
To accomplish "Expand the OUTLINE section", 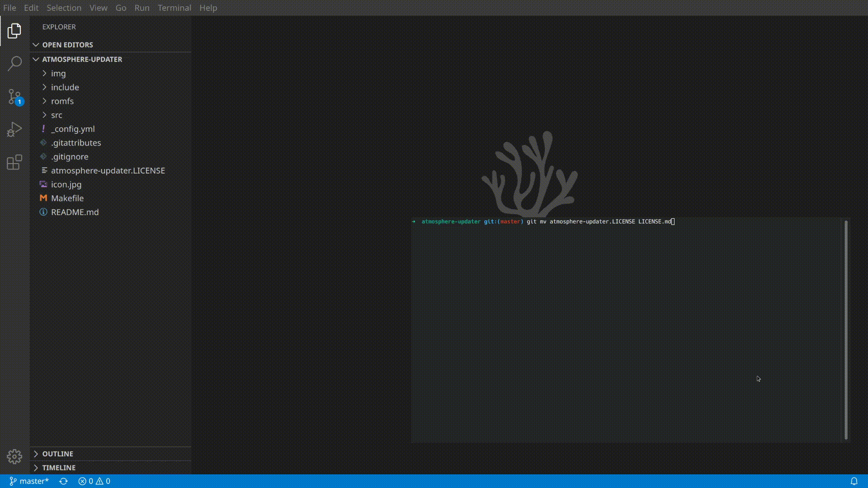I will [111, 454].
